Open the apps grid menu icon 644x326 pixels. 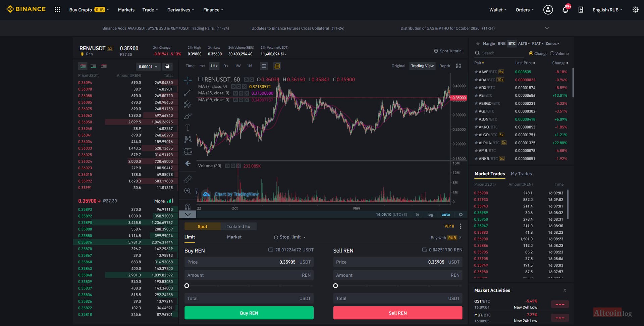(x=57, y=10)
